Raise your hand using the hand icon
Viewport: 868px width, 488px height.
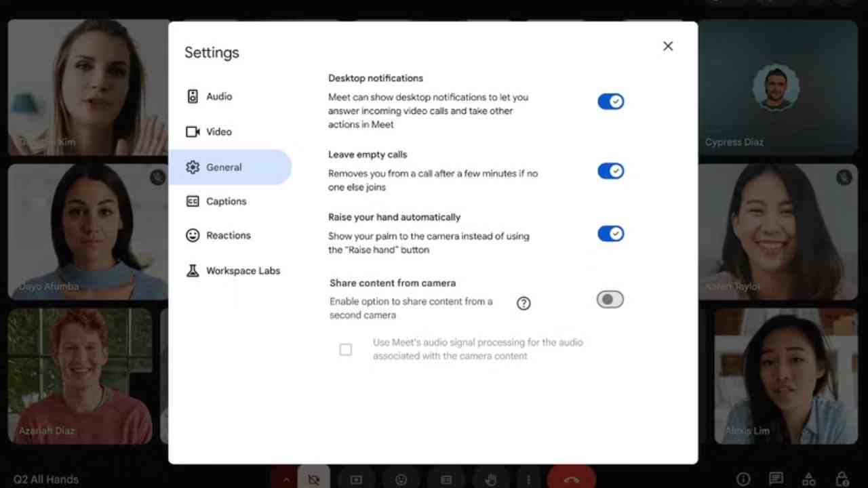(491, 480)
